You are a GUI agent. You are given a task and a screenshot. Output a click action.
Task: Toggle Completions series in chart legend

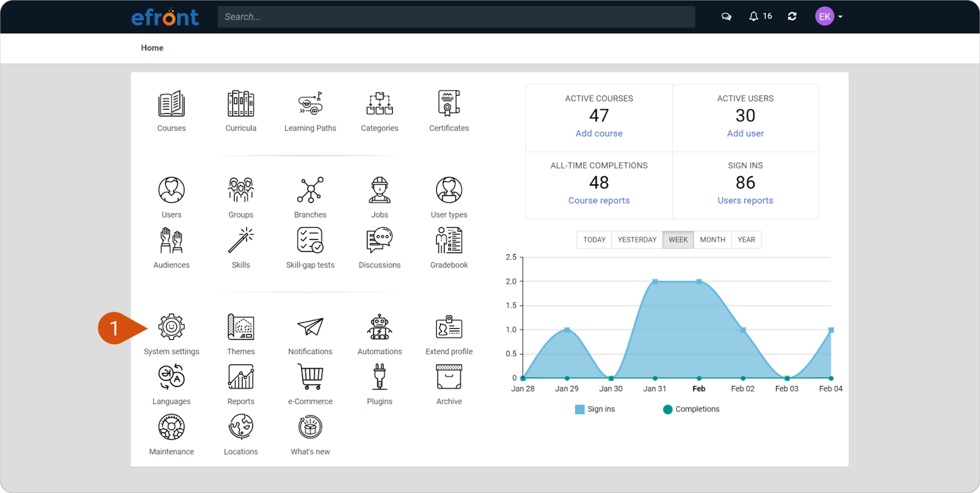[691, 409]
